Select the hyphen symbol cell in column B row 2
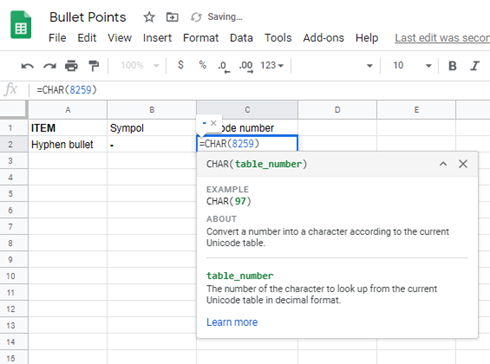The width and height of the screenshot is (490, 364). (152, 144)
